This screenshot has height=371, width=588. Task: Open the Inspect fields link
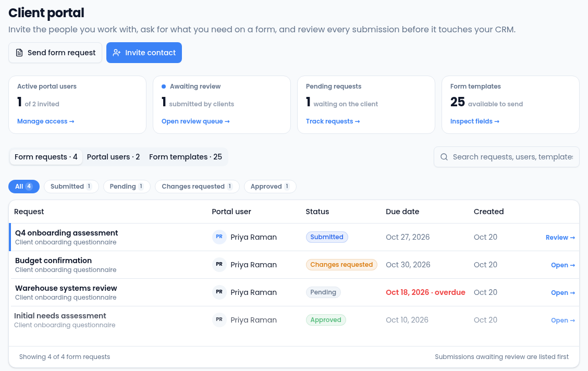pos(475,121)
